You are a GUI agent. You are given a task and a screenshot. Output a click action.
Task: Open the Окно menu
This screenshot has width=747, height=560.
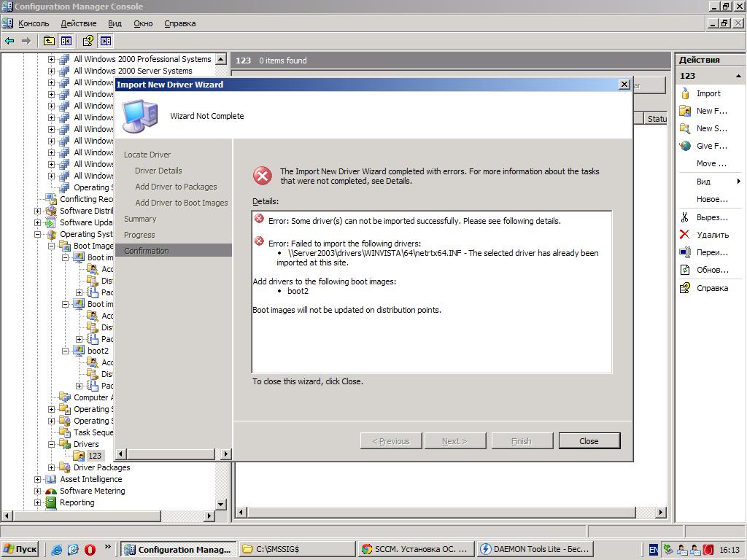tap(143, 23)
